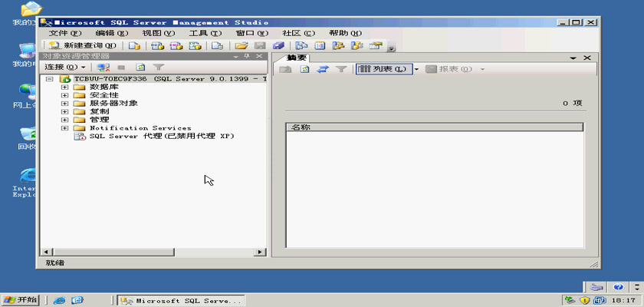Open an Analysis Services XMLA Query
644x307 pixels.
click(195, 45)
